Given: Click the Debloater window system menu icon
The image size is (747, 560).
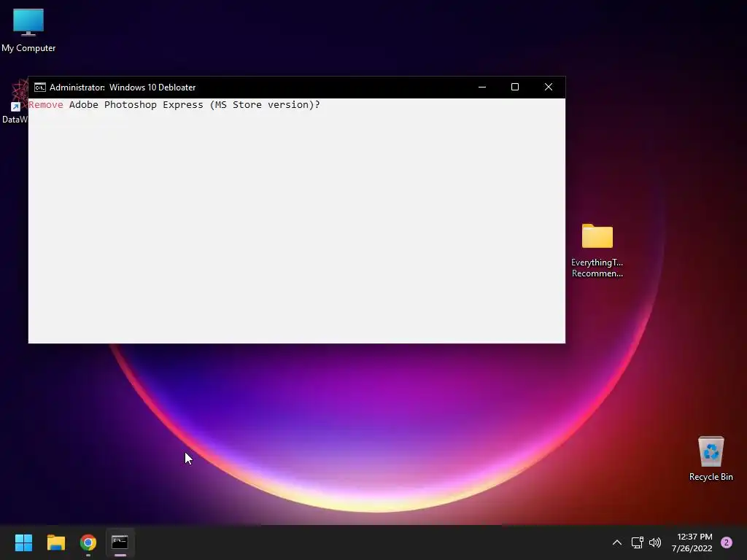Looking at the screenshot, I should [x=40, y=87].
